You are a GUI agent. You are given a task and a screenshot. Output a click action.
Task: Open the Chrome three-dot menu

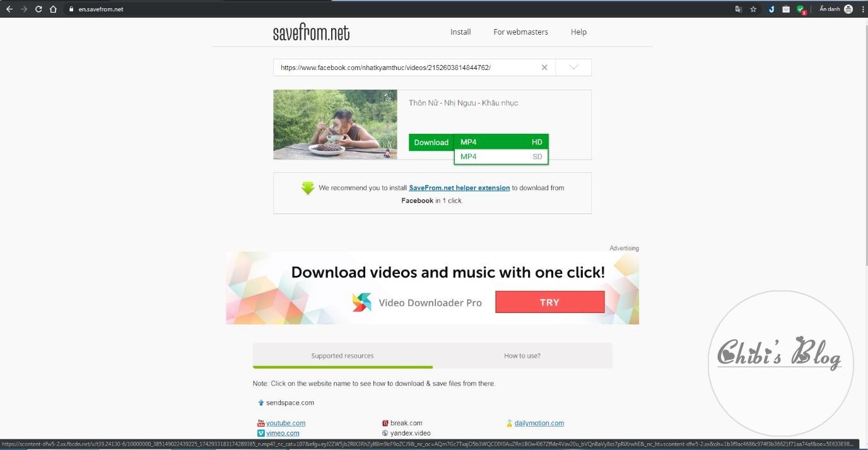point(862,9)
